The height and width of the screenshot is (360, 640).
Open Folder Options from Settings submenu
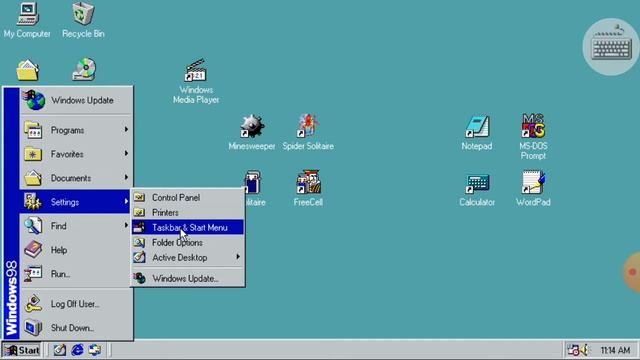click(x=188, y=242)
